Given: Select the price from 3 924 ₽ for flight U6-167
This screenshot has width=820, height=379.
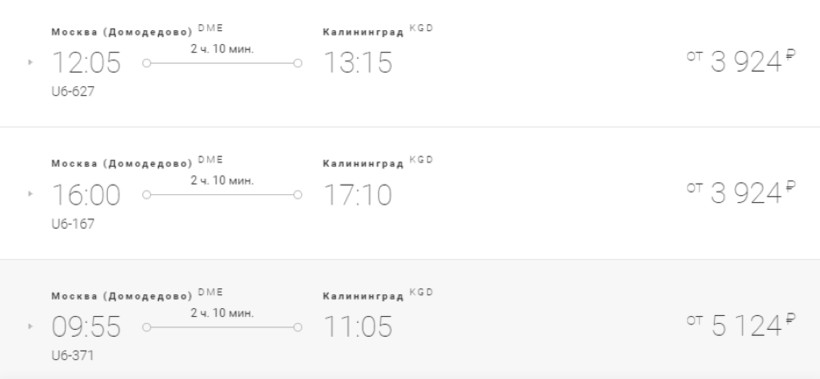Looking at the screenshot, I should coord(741,193).
